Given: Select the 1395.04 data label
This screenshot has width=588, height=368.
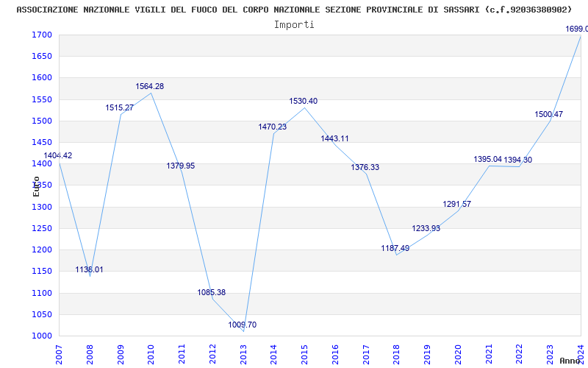Looking at the screenshot, I should [x=487, y=159].
